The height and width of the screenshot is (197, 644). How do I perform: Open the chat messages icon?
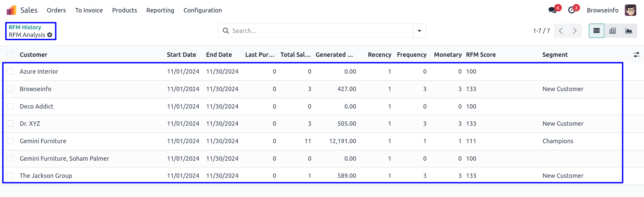(552, 10)
